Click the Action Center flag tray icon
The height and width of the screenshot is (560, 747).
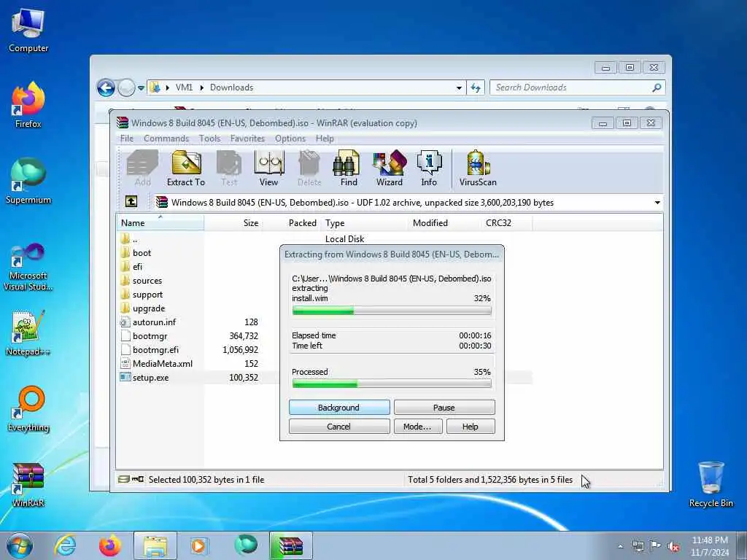point(656,546)
